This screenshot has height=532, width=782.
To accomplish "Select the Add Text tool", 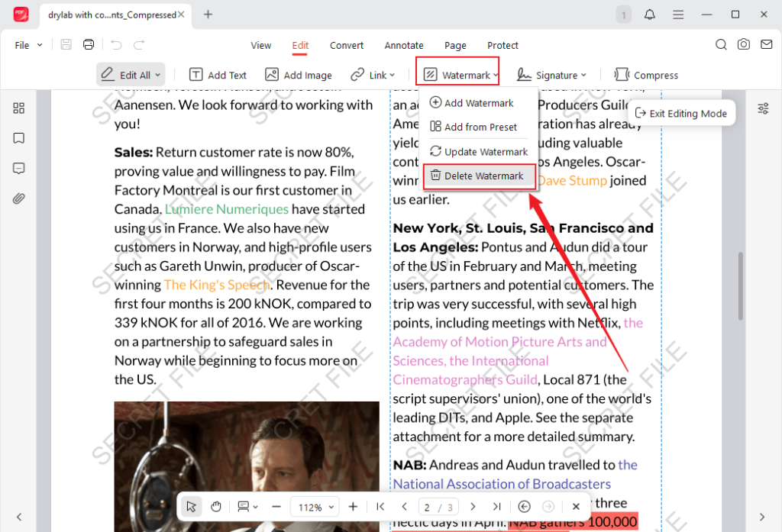I will [x=218, y=74].
